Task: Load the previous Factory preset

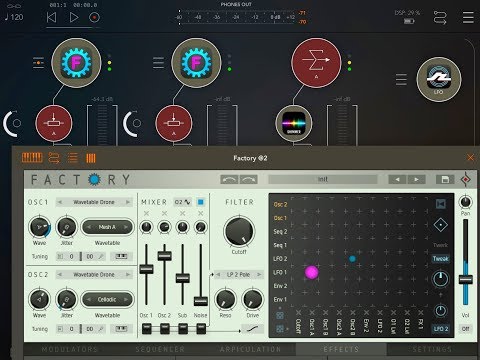Action: pyautogui.click(x=397, y=180)
